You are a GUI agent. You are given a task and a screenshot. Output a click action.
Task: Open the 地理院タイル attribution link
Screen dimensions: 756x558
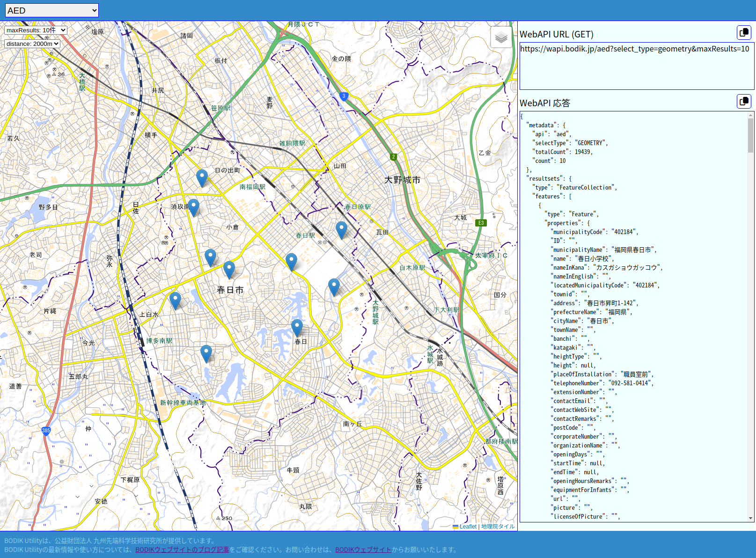pos(498,527)
